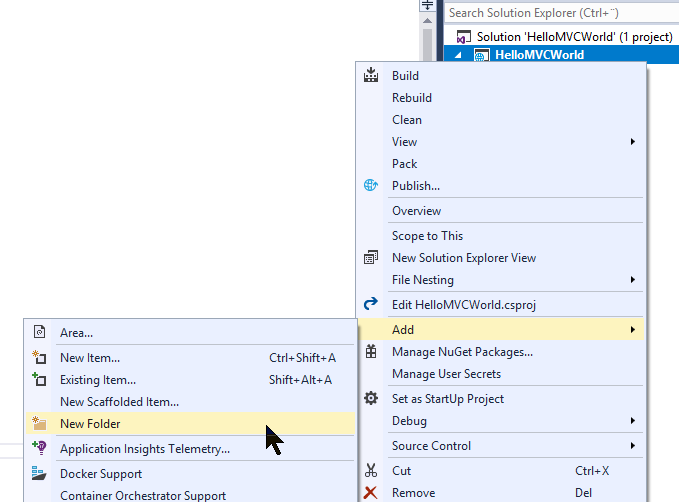Open the Add menu entry
679x502 pixels.
[501, 330]
